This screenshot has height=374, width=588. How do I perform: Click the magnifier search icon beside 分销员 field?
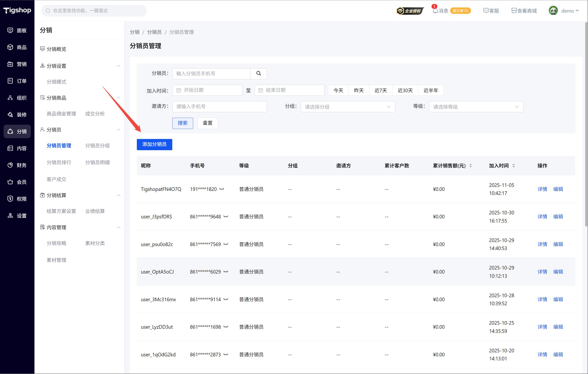pyautogui.click(x=258, y=73)
